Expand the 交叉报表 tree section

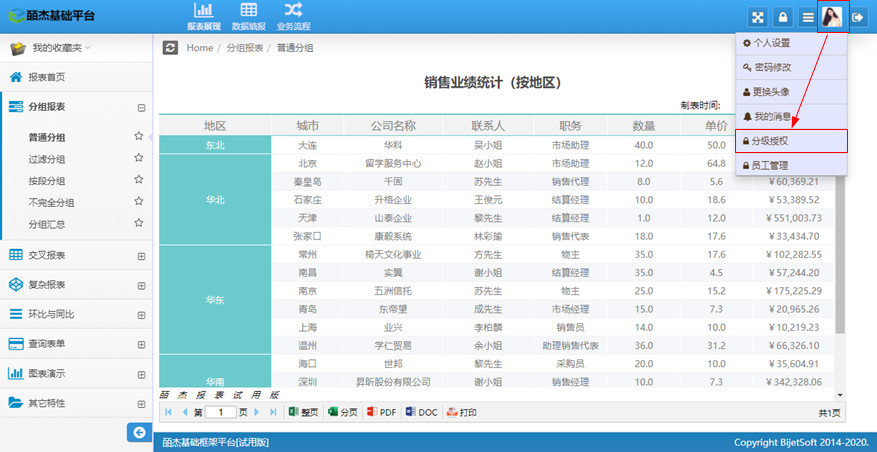click(x=141, y=256)
